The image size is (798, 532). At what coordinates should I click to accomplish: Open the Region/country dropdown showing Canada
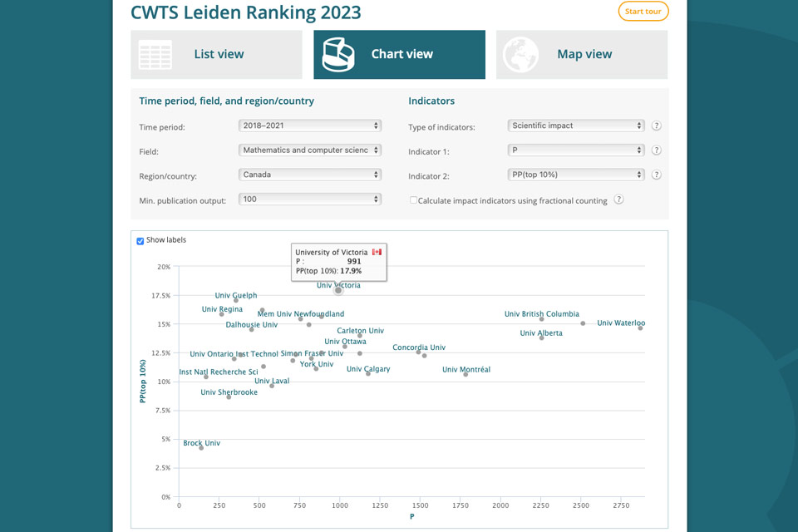tap(310, 175)
